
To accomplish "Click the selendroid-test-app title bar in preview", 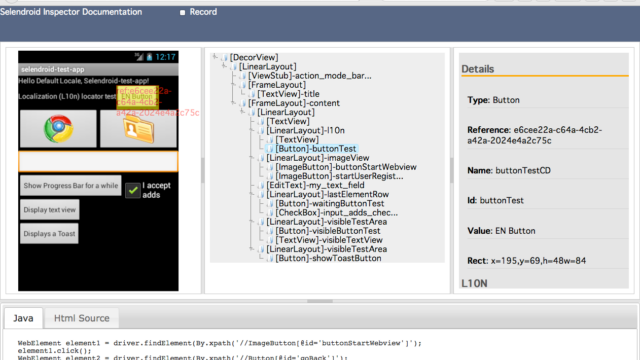I will coord(98,69).
